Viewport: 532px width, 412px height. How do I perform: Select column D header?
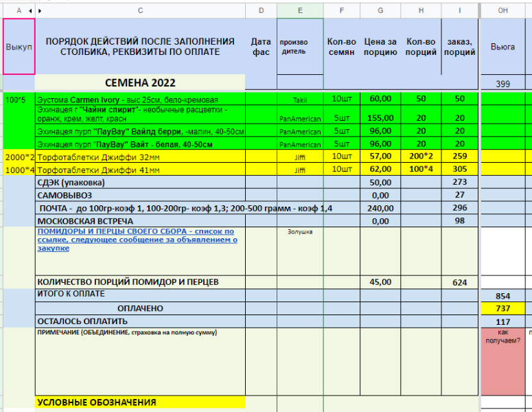(x=261, y=10)
